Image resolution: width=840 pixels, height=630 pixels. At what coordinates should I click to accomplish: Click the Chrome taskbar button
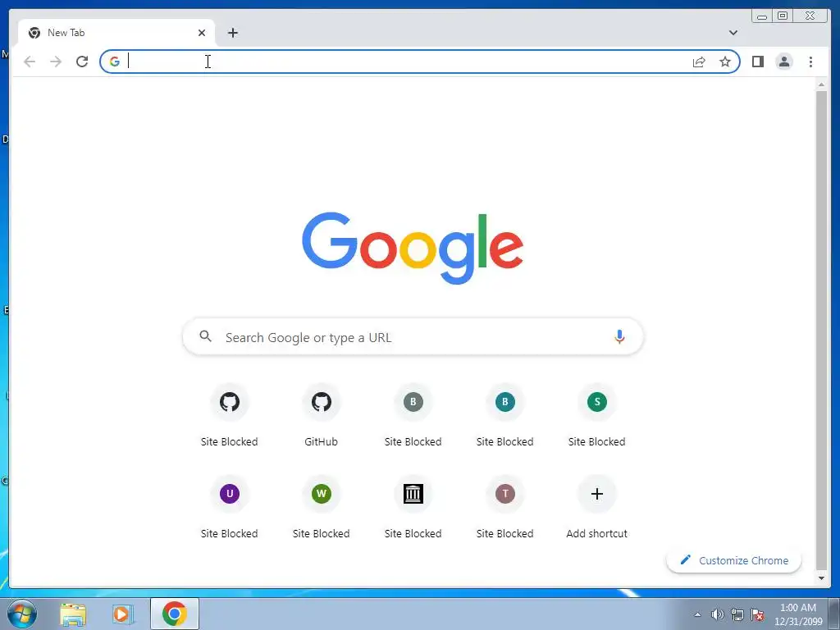click(174, 614)
